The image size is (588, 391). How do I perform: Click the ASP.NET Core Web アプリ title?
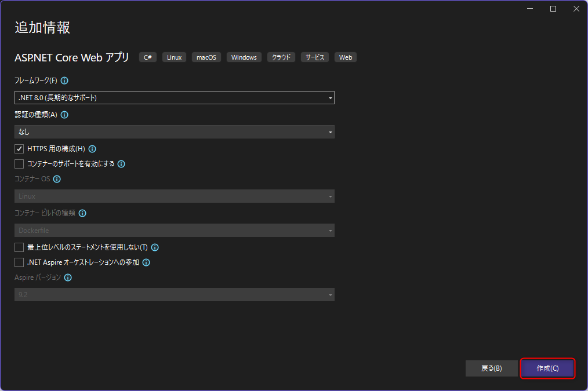[x=72, y=57]
